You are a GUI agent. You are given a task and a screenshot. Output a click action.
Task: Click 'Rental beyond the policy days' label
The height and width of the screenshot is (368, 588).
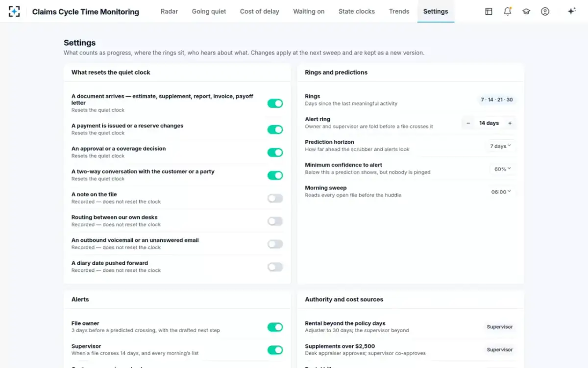[x=345, y=323]
